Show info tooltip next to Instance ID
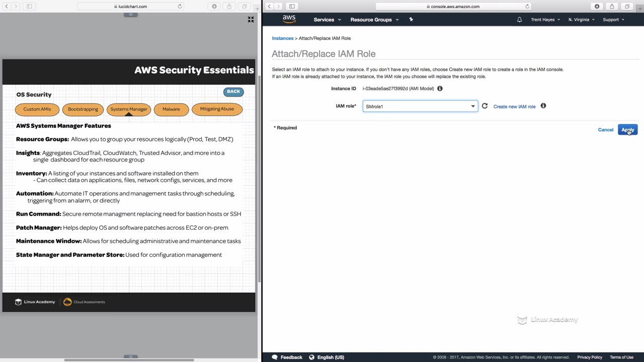The width and height of the screenshot is (644, 362). point(440,88)
